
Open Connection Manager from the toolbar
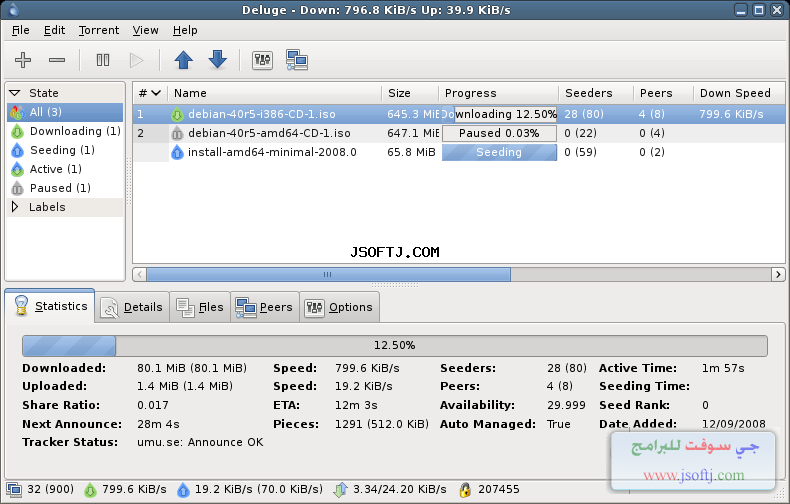297,60
